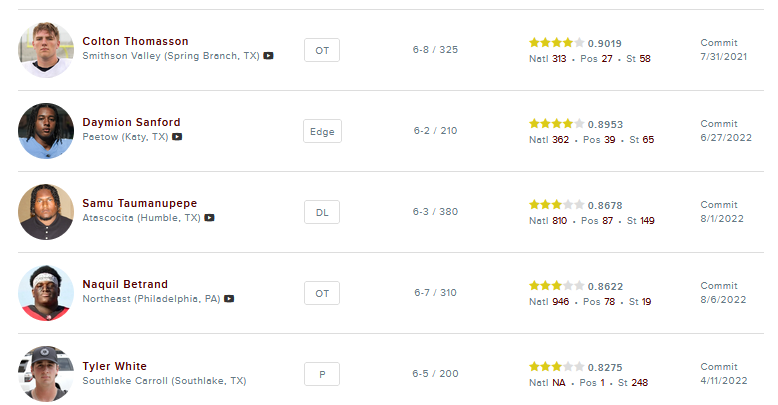Open Daymion Sanford's avatar picture
778x405 pixels.
(x=46, y=131)
